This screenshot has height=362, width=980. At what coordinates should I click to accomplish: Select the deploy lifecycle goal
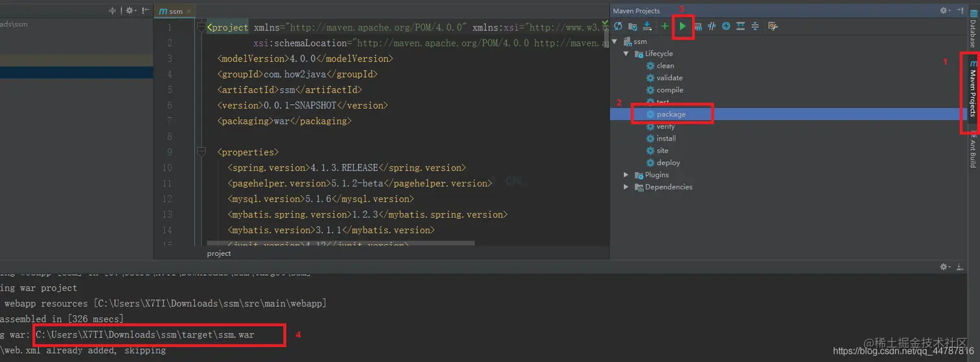click(x=668, y=163)
